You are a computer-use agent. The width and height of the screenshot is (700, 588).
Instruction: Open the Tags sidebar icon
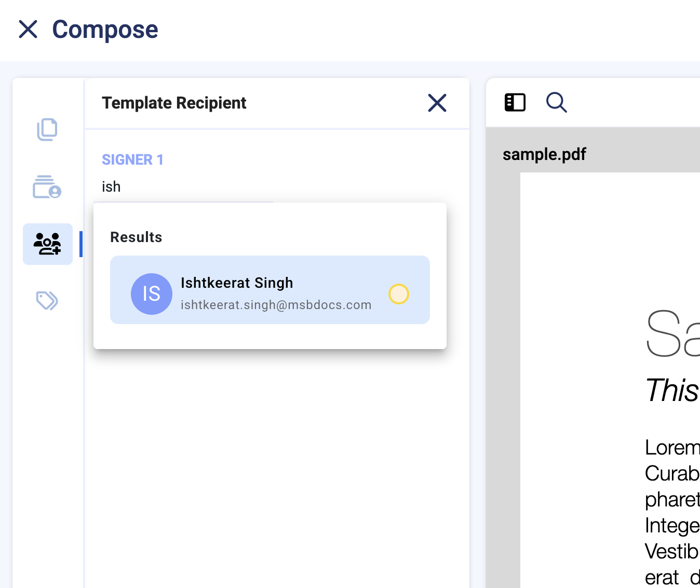pos(47,300)
